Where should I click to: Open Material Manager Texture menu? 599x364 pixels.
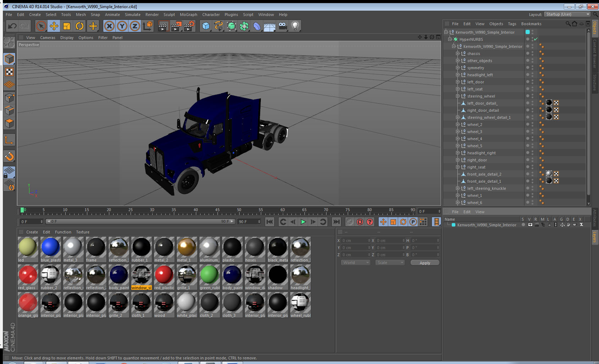coord(83,232)
